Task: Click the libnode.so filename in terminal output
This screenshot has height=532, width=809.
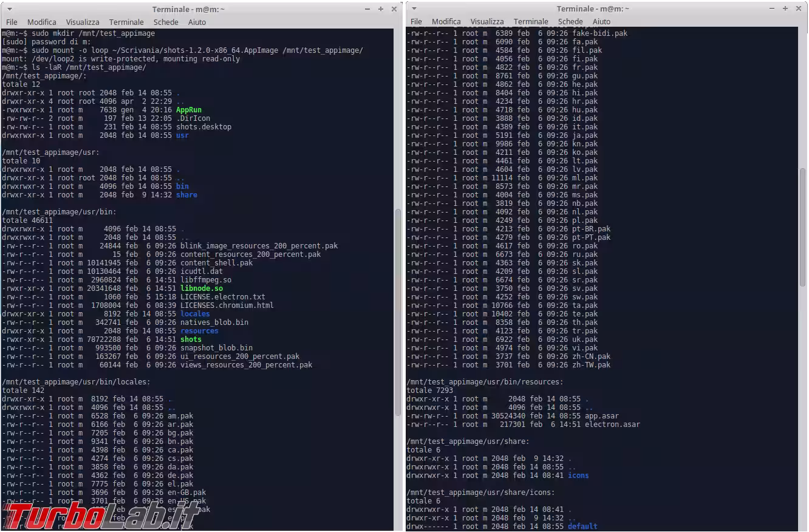Action: coord(201,288)
